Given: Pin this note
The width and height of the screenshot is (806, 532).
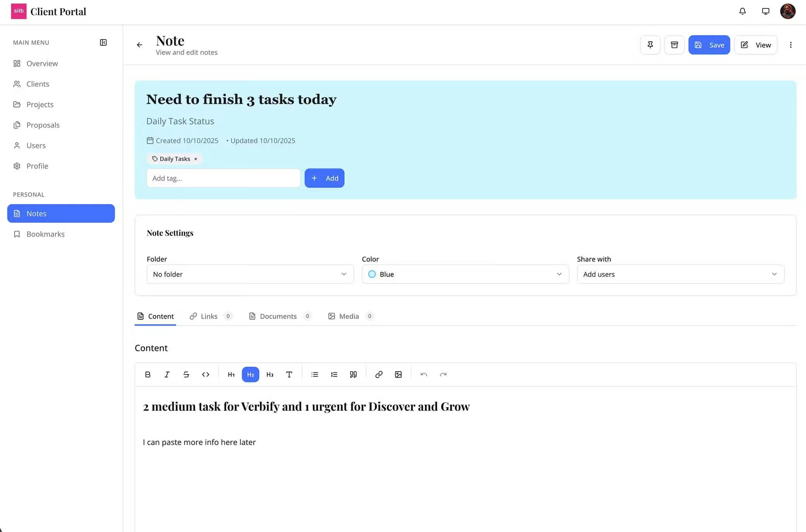Looking at the screenshot, I should [x=650, y=45].
